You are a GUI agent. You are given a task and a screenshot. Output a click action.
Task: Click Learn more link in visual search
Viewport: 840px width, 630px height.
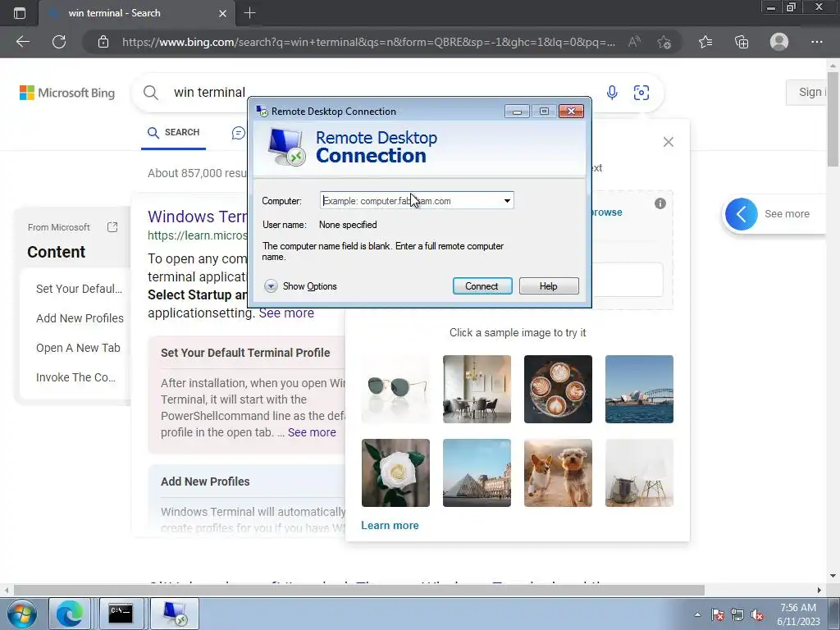(390, 526)
